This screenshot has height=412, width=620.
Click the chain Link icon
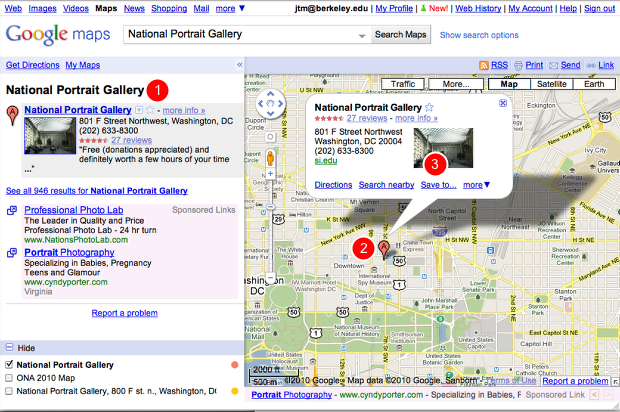[591, 65]
